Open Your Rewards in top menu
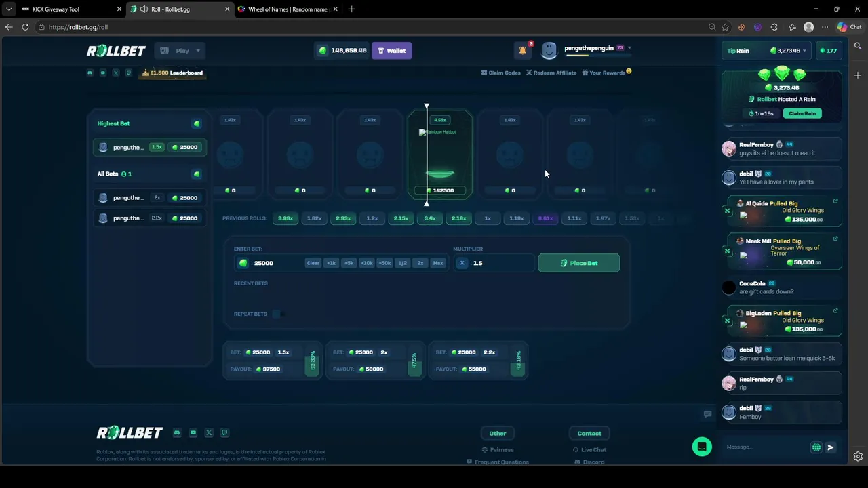Screen dimensions: 868x488 click(x=607, y=73)
